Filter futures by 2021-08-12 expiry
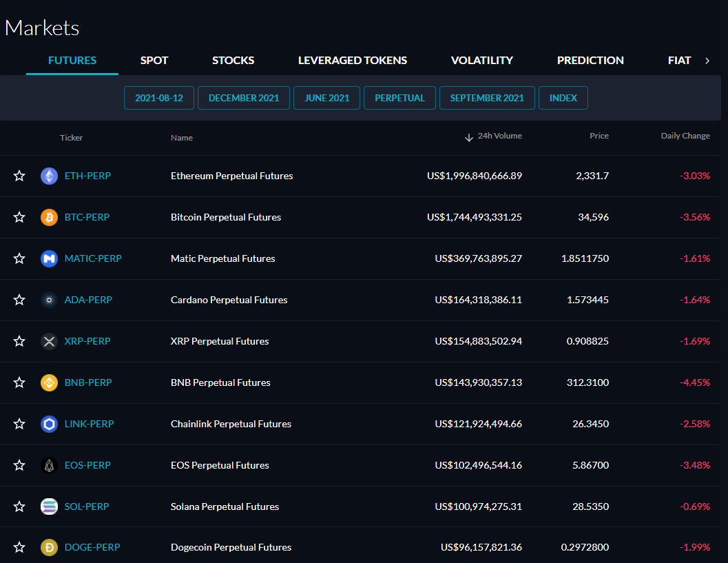Screen dimensions: 728x563 (x=159, y=98)
